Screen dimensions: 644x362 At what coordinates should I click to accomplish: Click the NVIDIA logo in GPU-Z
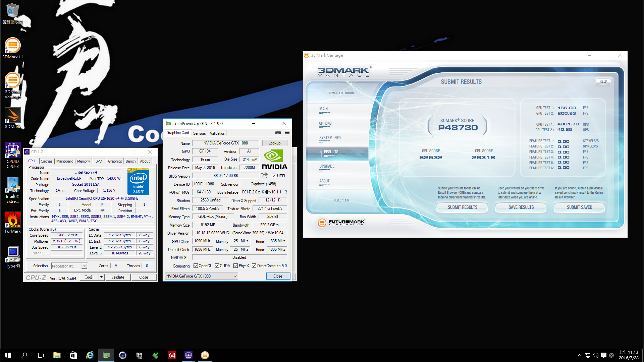(274, 160)
